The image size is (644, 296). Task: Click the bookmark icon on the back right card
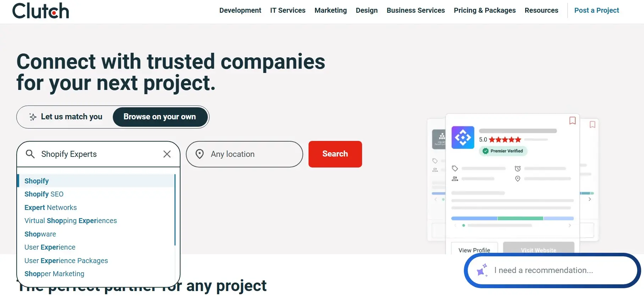pos(592,125)
